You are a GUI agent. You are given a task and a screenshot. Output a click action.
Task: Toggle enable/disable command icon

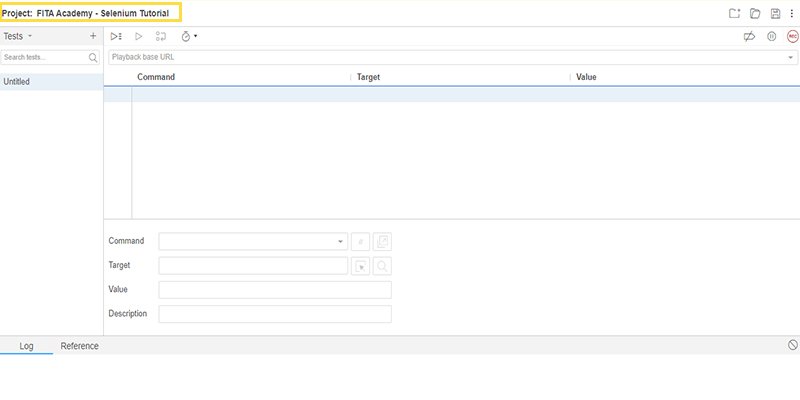[x=360, y=241]
